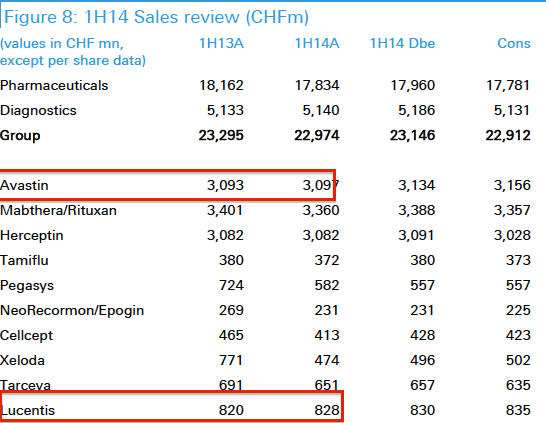Click the Xeloda row label
This screenshot has width=546, height=423.
(23, 361)
